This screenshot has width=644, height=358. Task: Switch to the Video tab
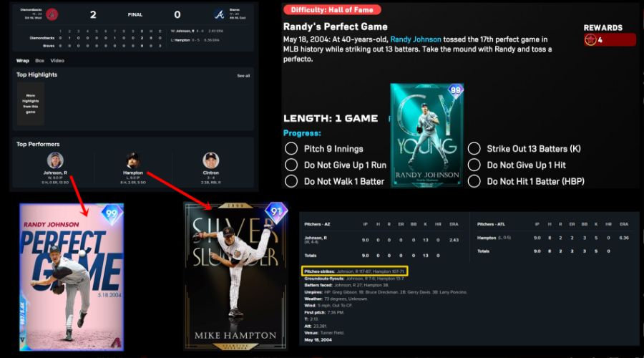57,61
